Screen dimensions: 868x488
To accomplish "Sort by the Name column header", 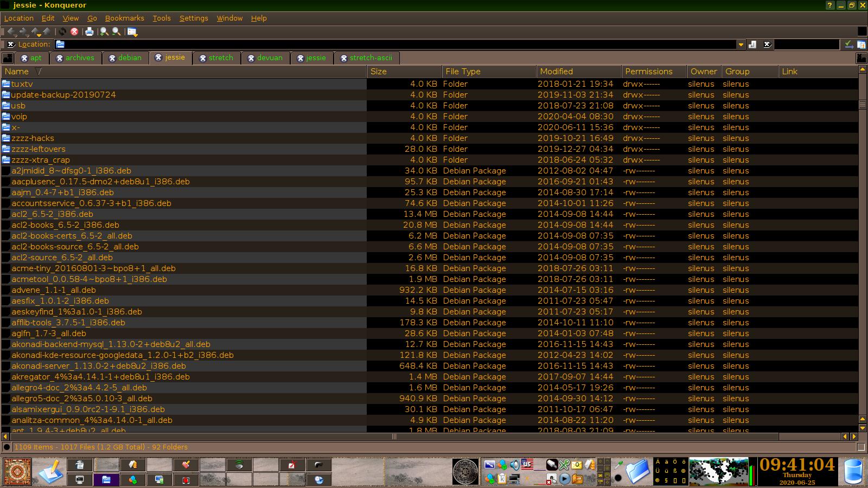I will coord(184,72).
